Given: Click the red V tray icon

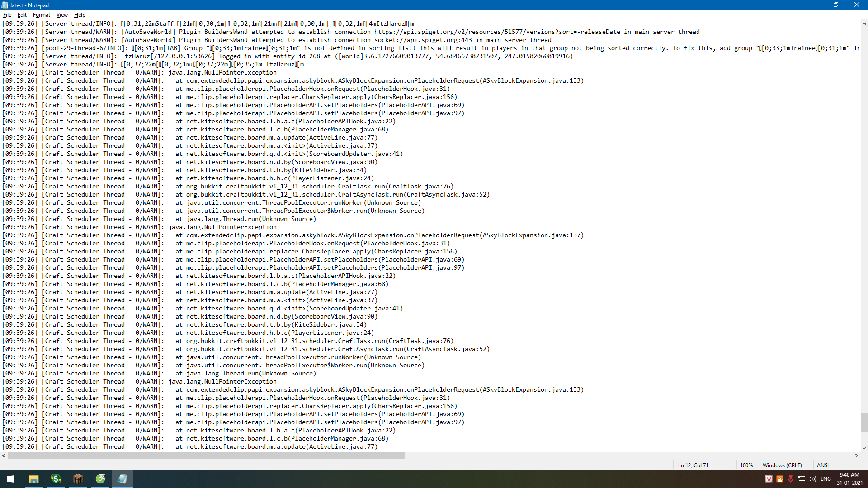Looking at the screenshot, I should pos(769,479).
